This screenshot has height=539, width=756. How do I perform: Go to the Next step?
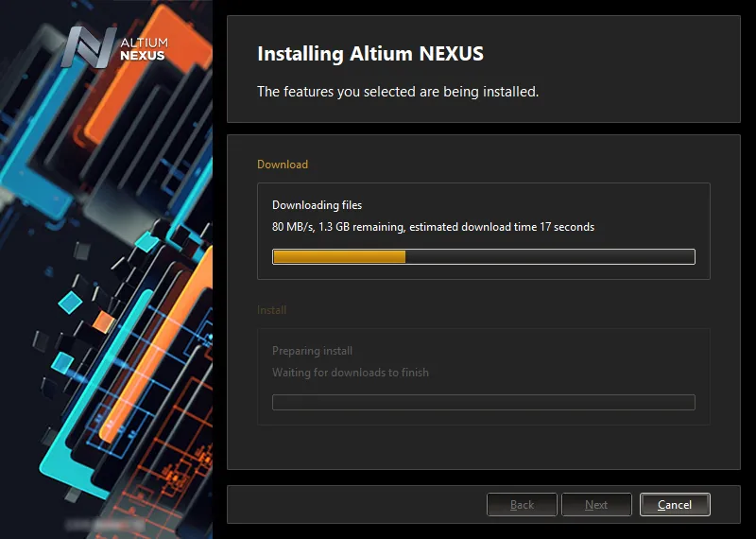[x=596, y=504]
